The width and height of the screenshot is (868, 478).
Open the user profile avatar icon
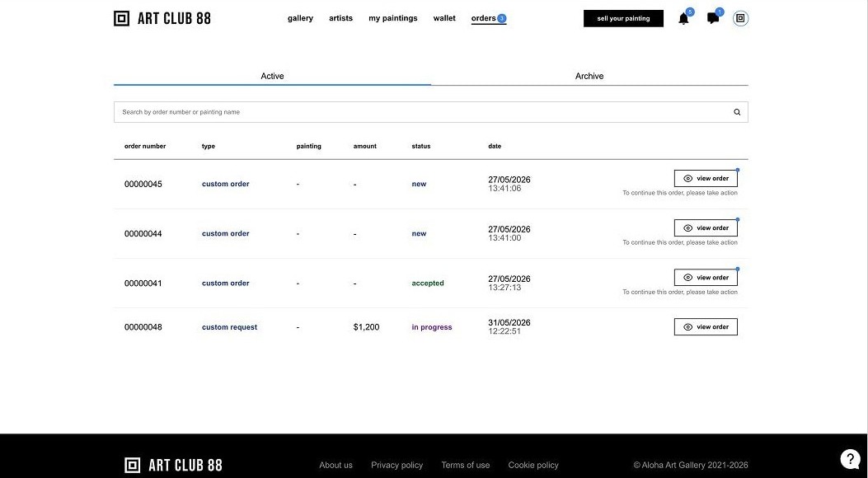[741, 18]
